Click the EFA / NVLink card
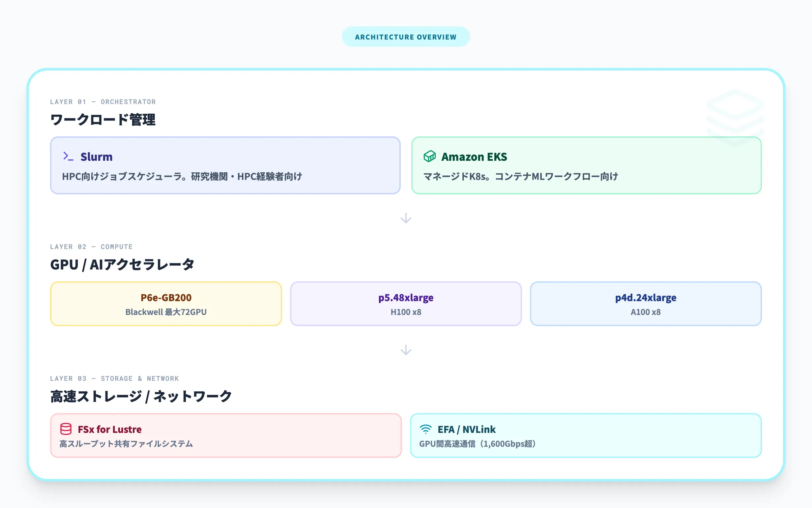This screenshot has width=812, height=508. 586,436
